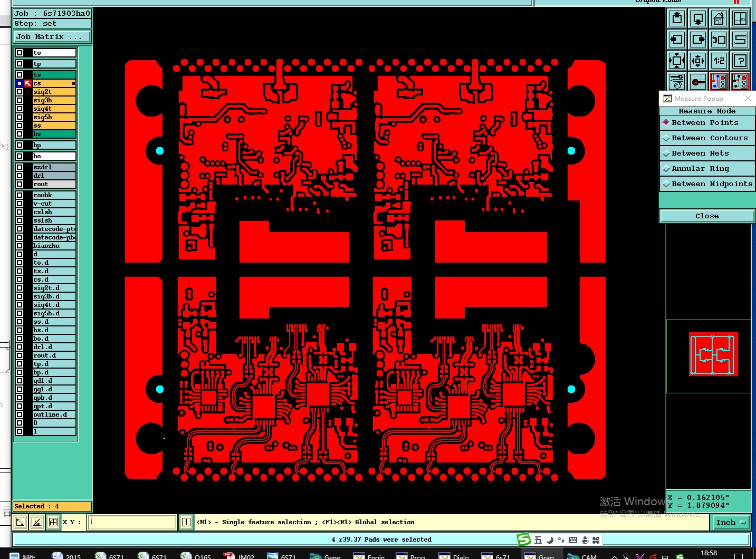This screenshot has width=756, height=559.
Task: Click the S-shaped serpentine icon
Action: (x=740, y=40)
